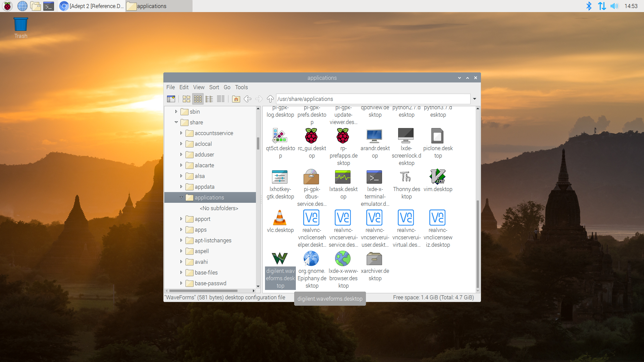Collapse the applications folder node

click(181, 197)
